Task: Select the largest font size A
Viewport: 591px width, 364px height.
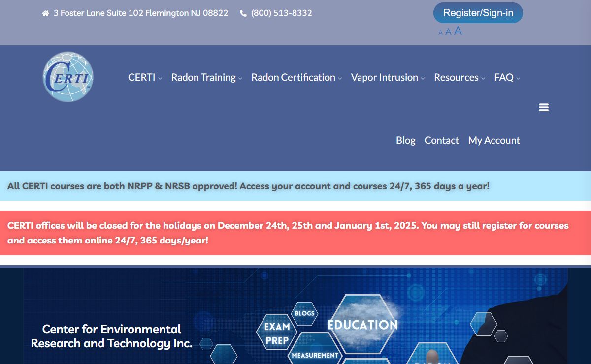Action: [458, 31]
